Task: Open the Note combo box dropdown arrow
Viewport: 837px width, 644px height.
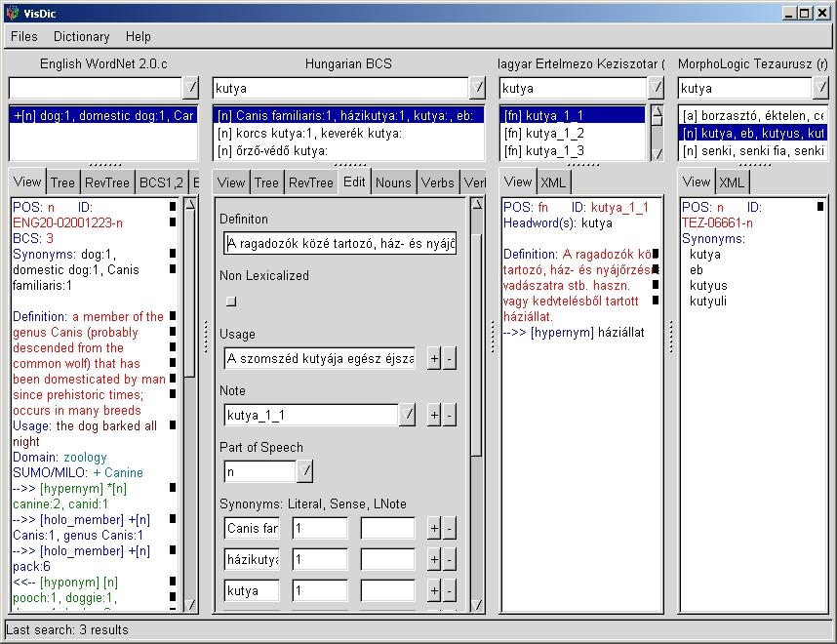Action: pyautogui.click(x=407, y=415)
